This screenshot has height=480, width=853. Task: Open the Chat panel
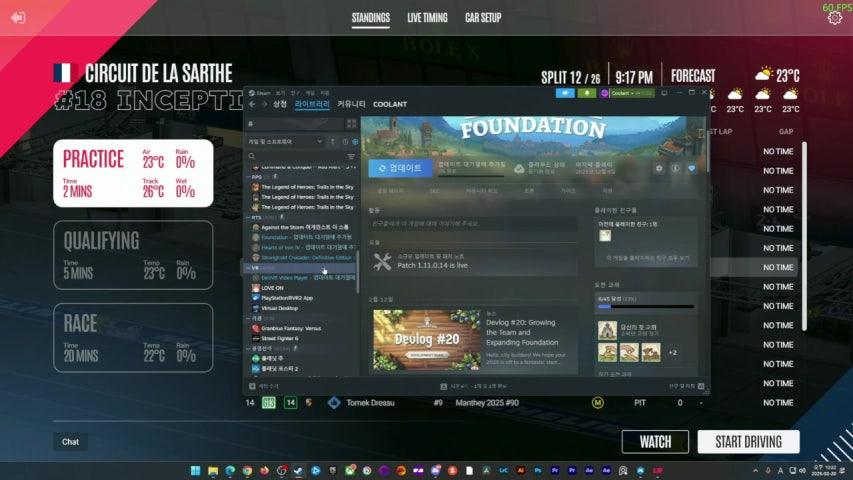[x=70, y=442]
